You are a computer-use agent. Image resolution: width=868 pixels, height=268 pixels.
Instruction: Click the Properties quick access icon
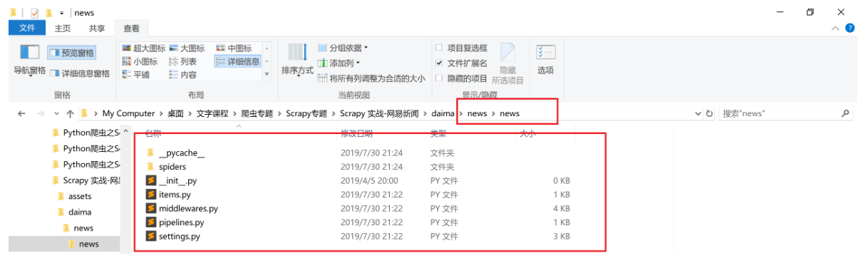click(35, 12)
